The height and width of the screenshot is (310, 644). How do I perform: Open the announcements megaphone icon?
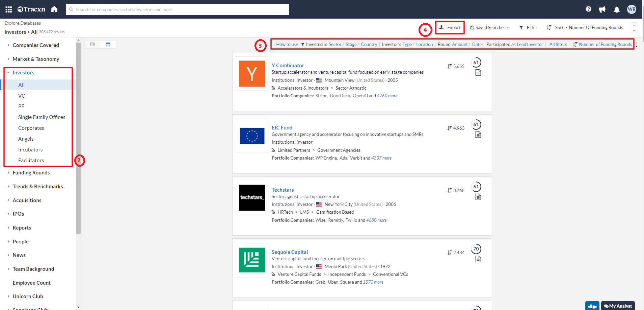(x=602, y=9)
